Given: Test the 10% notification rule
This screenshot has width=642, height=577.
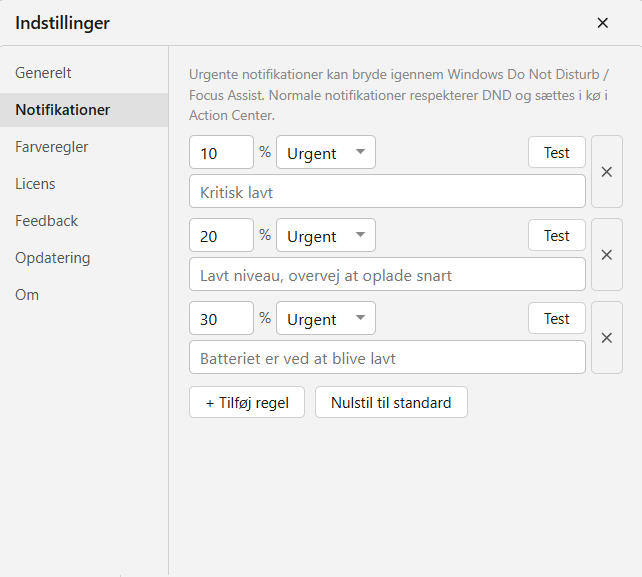Looking at the screenshot, I should pos(557,152).
